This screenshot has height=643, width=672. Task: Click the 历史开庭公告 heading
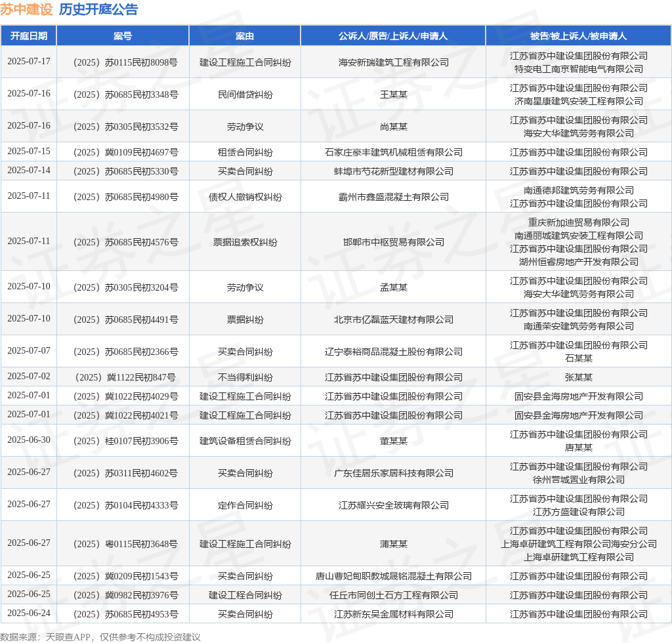[98, 9]
